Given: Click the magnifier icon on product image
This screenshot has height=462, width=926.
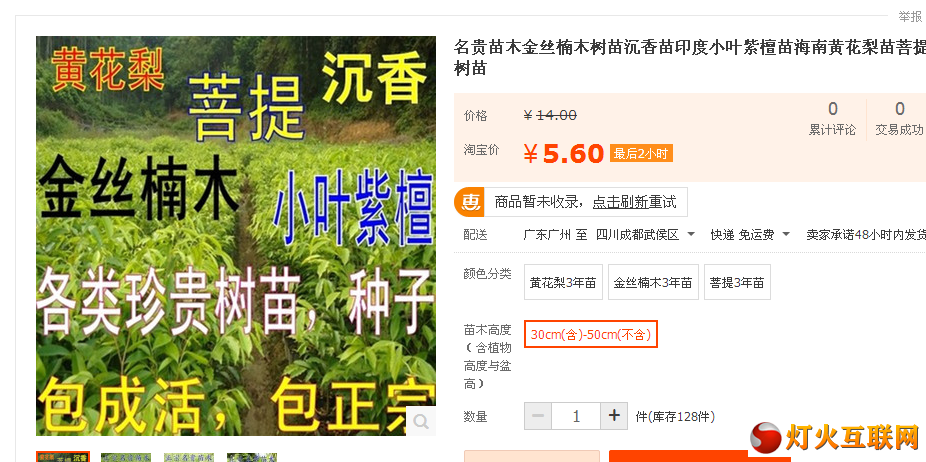Looking at the screenshot, I should click(421, 421).
